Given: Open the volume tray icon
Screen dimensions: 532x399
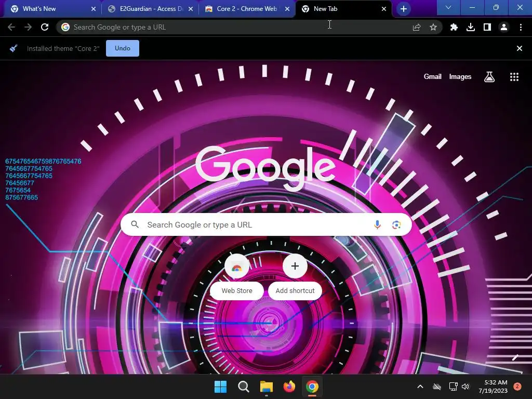Looking at the screenshot, I should pyautogui.click(x=465, y=387).
